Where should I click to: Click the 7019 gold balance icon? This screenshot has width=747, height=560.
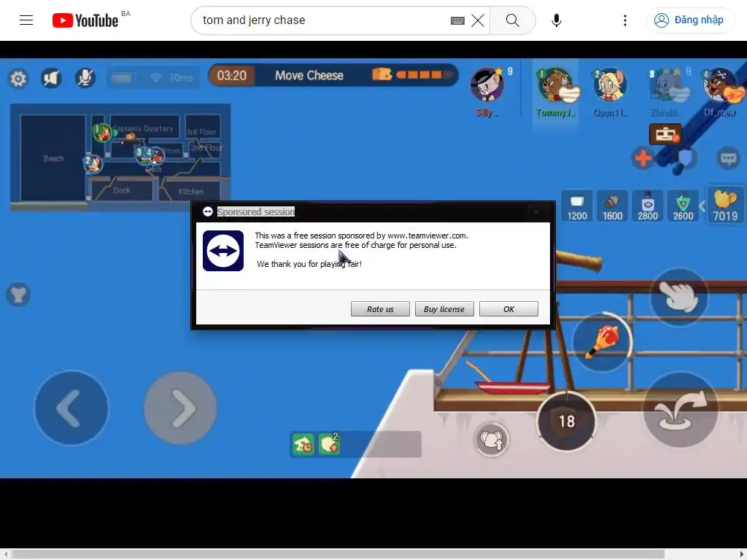click(725, 205)
